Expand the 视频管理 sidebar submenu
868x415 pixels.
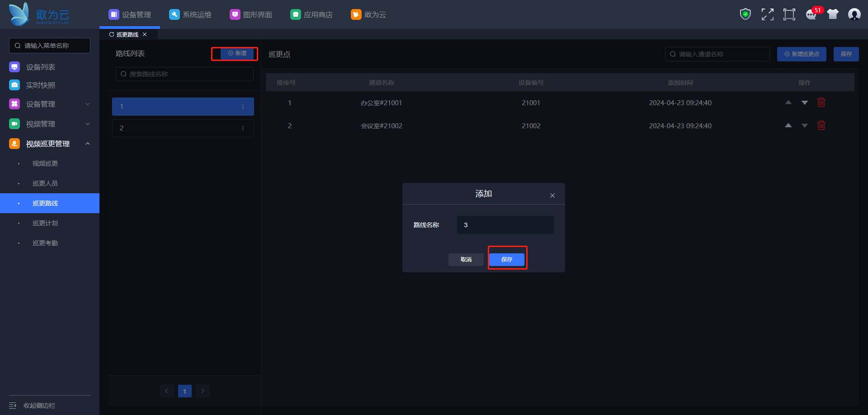[x=88, y=124]
